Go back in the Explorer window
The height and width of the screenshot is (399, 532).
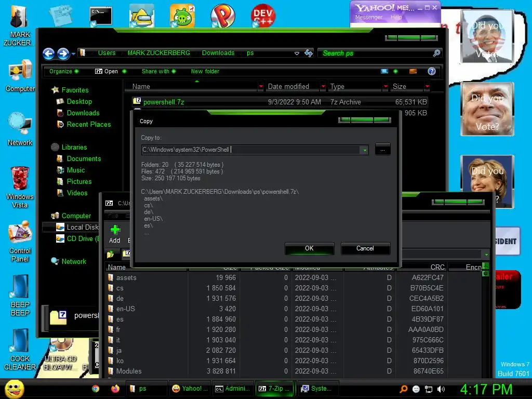(x=48, y=54)
